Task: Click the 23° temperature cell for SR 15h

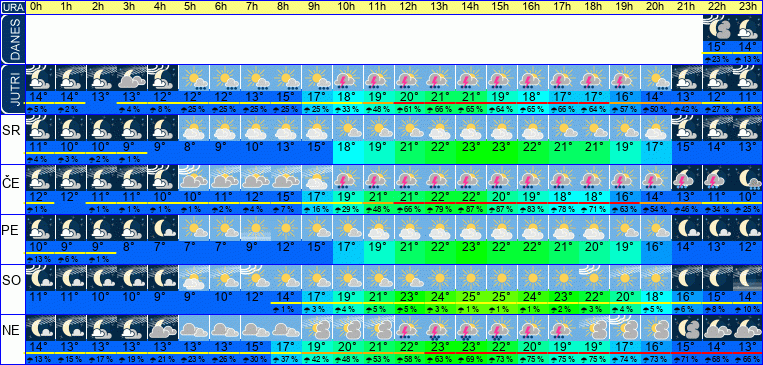Action: (x=501, y=146)
